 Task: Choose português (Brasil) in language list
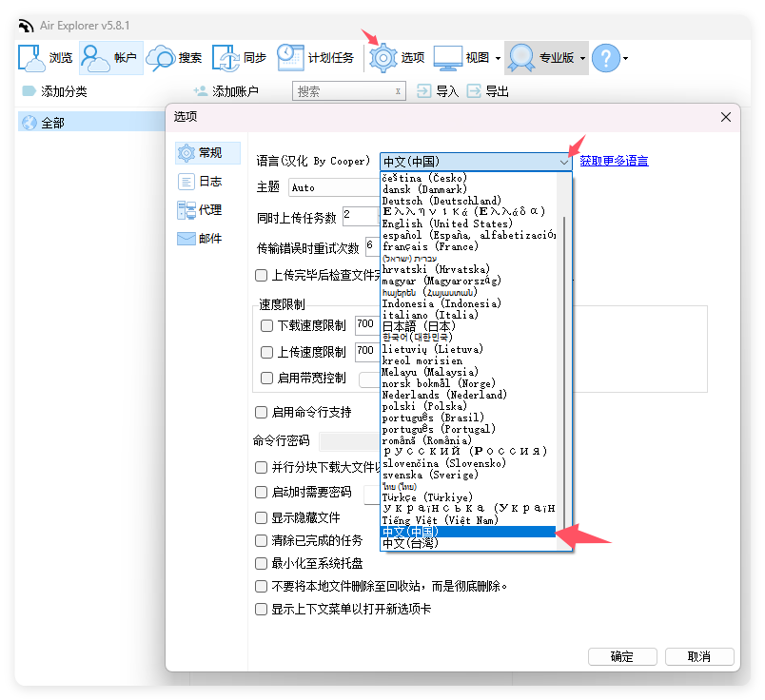(468, 418)
